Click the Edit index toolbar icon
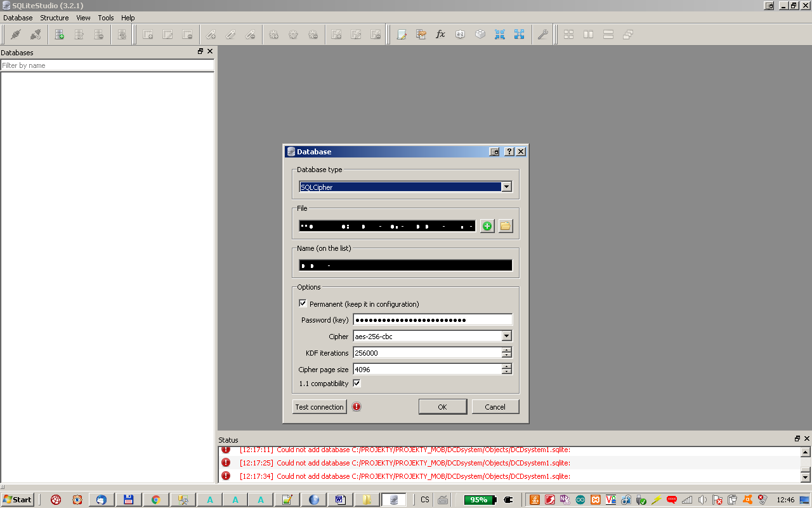Viewport: 812px width, 508px height. pyautogui.click(x=230, y=34)
